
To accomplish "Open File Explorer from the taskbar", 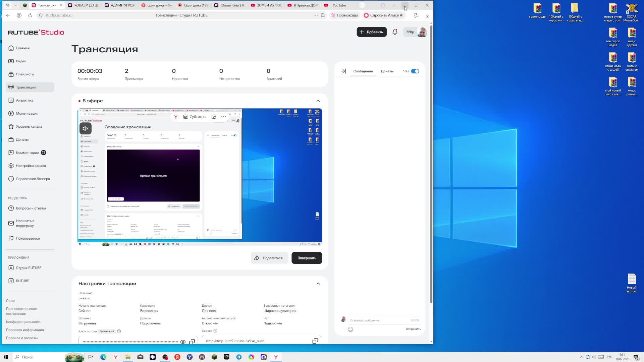I will click(x=128, y=357).
